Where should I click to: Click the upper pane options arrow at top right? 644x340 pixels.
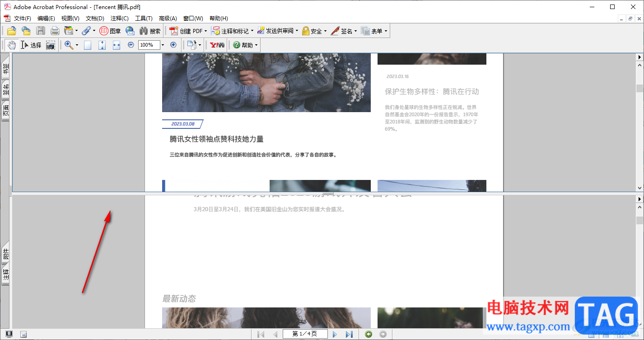pos(639,57)
